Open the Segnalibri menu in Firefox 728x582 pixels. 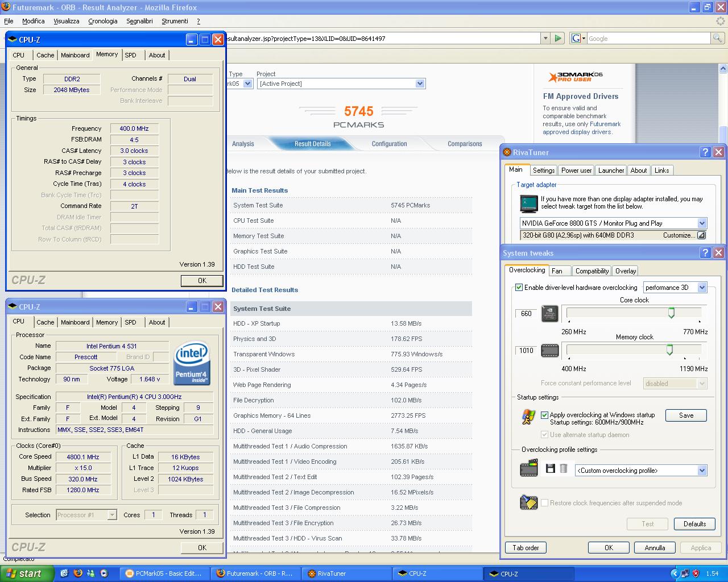139,21
